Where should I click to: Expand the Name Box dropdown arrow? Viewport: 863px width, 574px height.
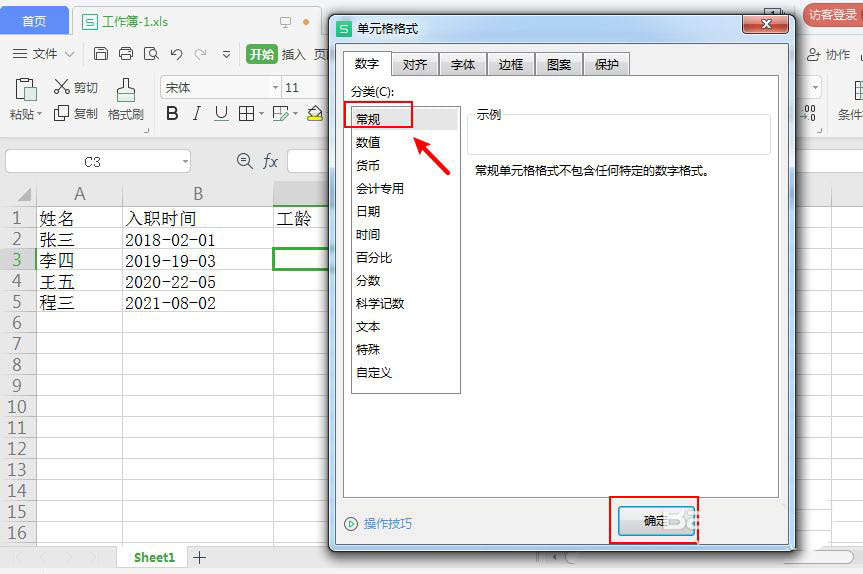click(185, 162)
